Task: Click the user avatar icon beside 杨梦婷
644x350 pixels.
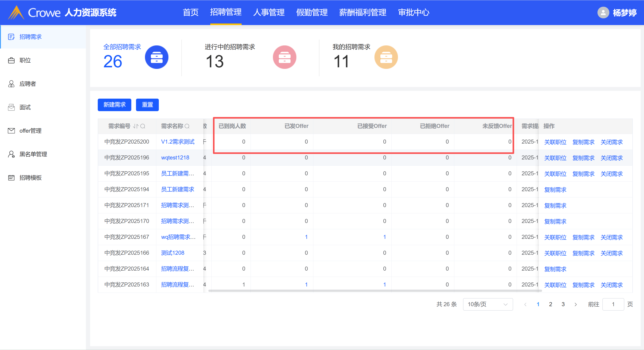Action: (x=603, y=13)
